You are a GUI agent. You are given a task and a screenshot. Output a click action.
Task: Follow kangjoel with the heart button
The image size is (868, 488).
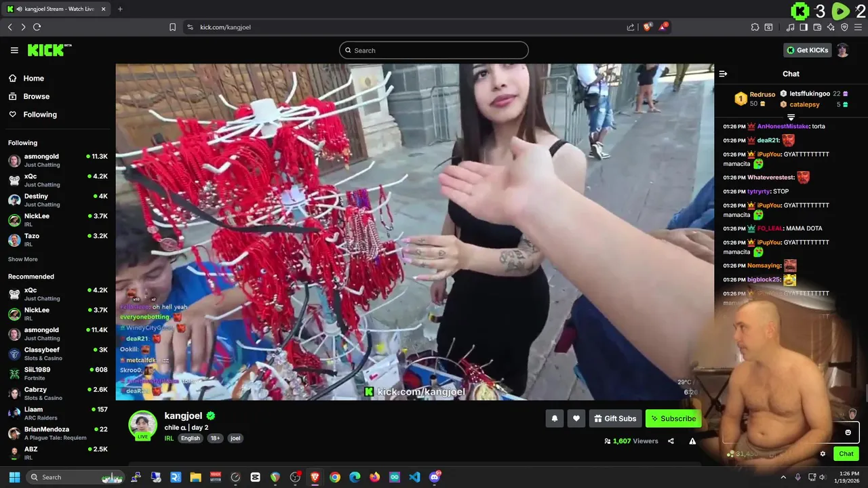point(576,418)
